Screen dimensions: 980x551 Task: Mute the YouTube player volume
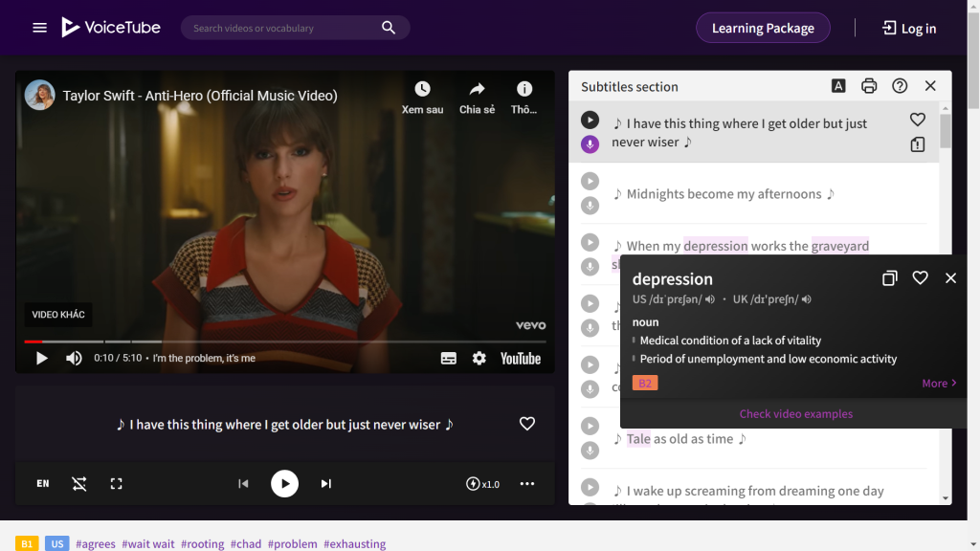click(74, 358)
